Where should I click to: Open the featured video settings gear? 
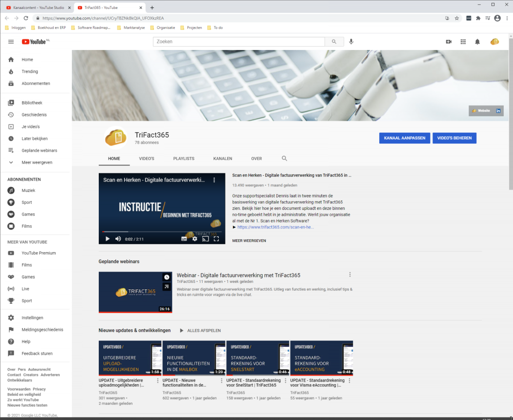click(x=195, y=239)
